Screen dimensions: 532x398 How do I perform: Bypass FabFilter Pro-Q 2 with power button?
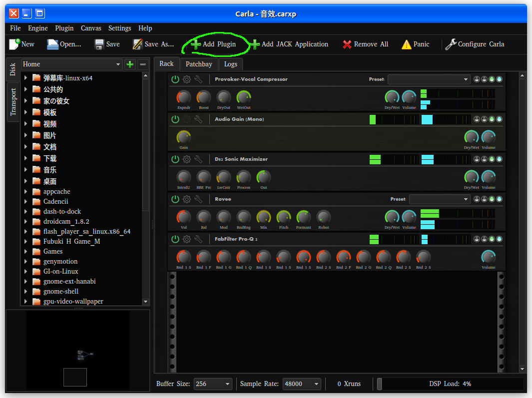(x=175, y=239)
